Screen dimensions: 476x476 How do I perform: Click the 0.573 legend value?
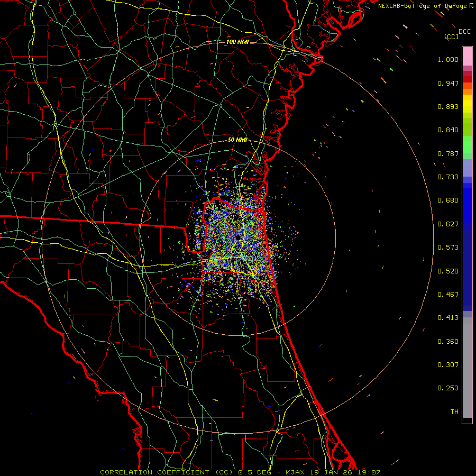click(448, 248)
